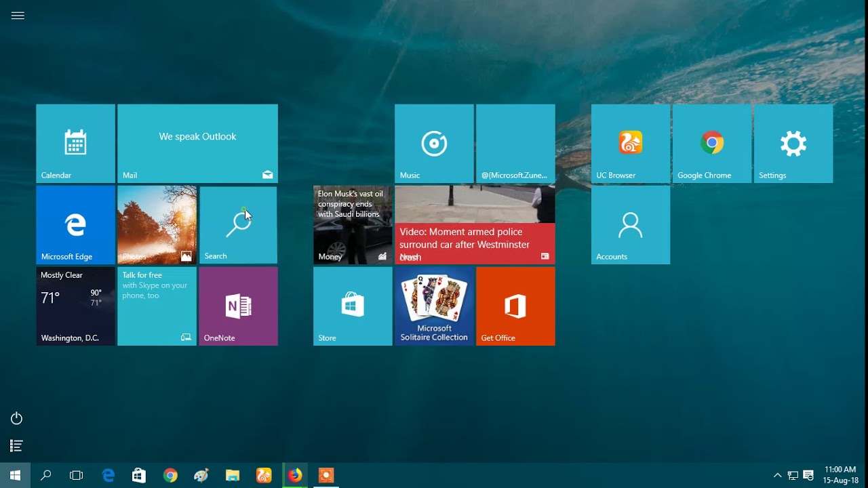868x488 pixels.
Task: Launch the Microsoft Edge tile
Action: point(75,225)
